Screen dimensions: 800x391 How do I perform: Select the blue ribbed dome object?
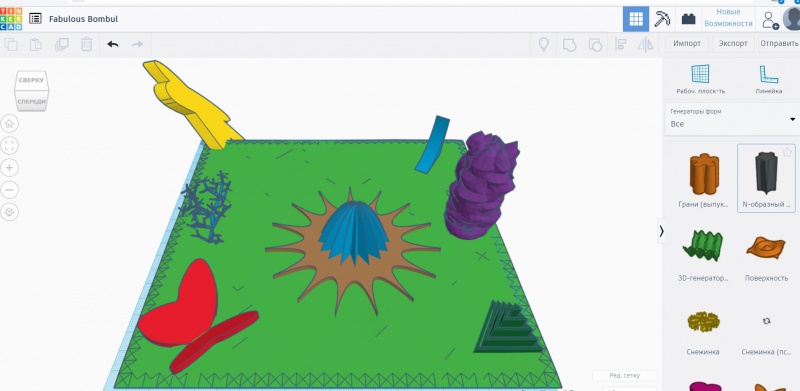(353, 231)
